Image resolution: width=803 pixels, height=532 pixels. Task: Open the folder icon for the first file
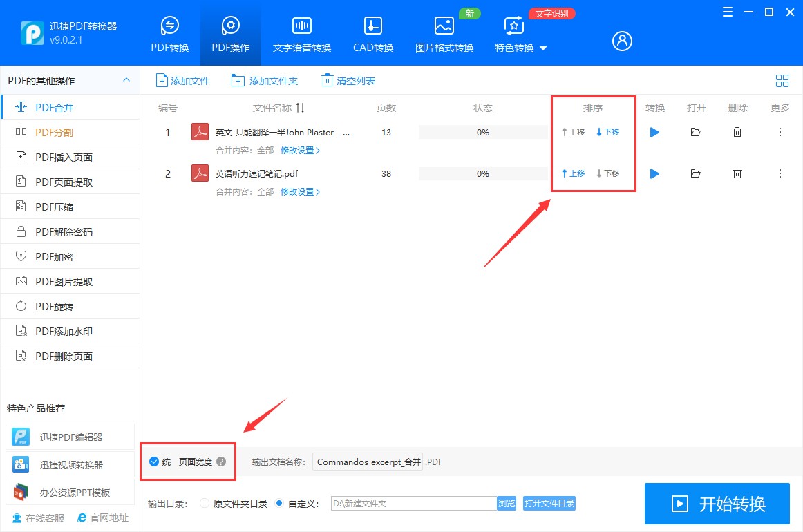tap(696, 132)
